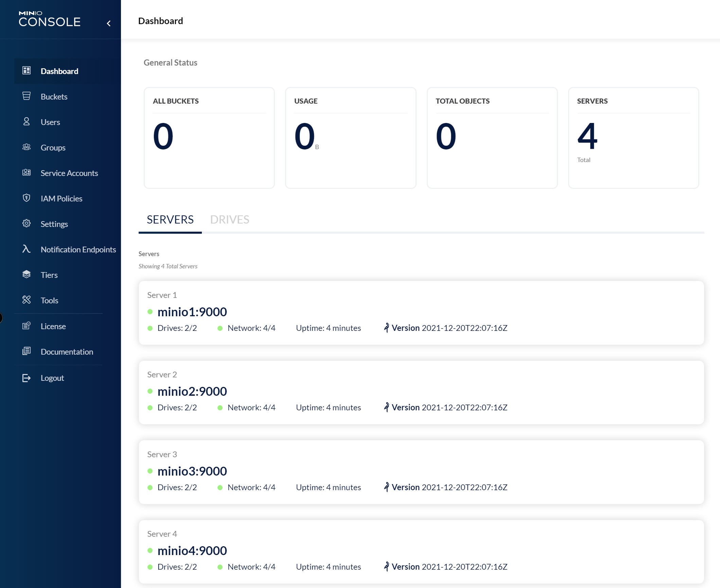Image resolution: width=720 pixels, height=588 pixels.
Task: Open the Dashboard menu item
Action: [x=59, y=71]
